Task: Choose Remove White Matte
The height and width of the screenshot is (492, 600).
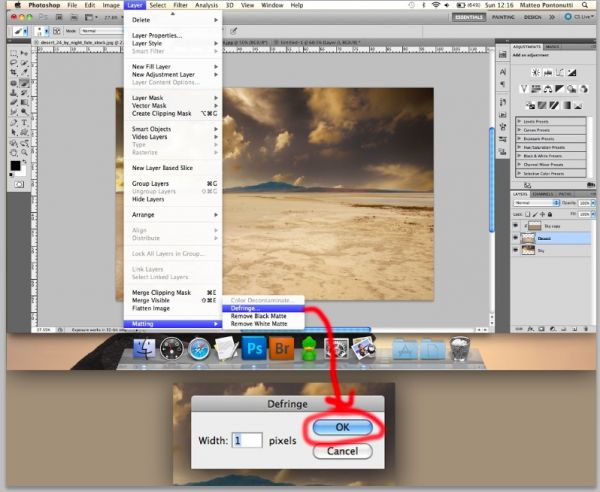Action: 259,324
